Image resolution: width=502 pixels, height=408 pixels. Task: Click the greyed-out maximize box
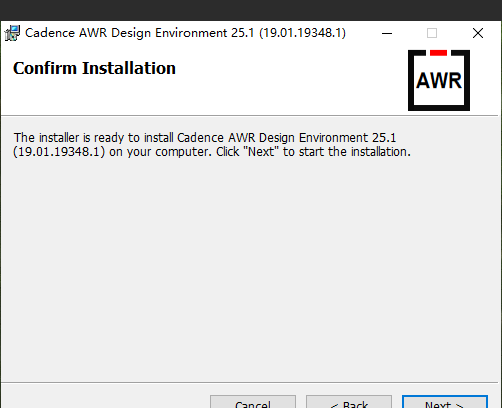432,33
